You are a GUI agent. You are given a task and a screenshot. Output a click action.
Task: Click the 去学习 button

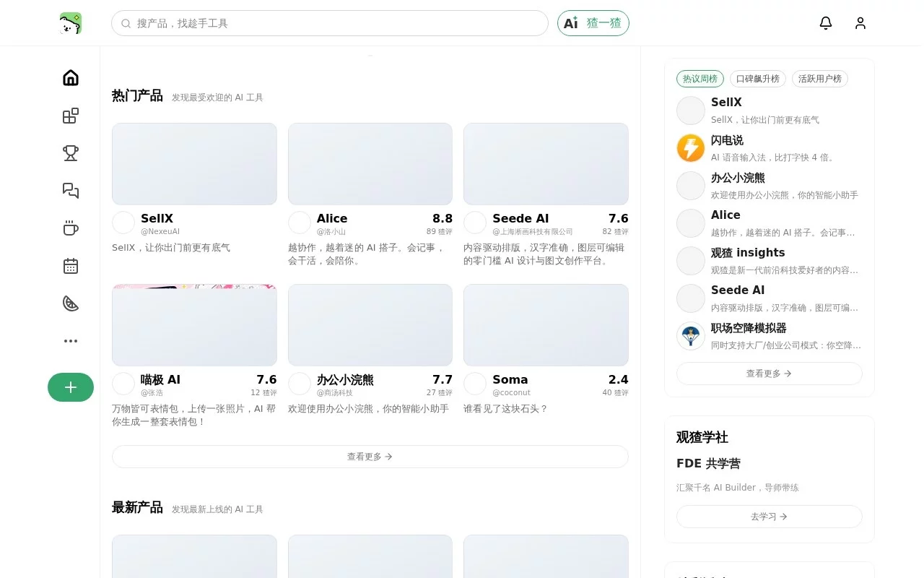[770, 517]
